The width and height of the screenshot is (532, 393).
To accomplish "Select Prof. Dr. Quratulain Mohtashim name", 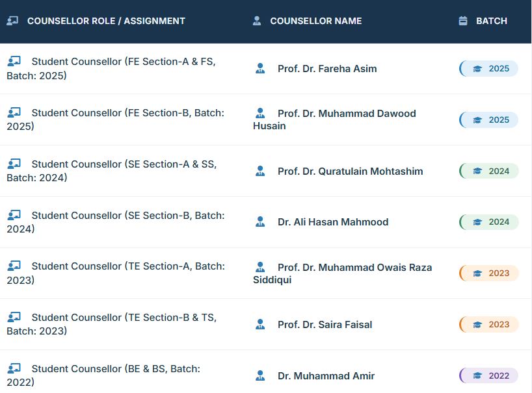I will coord(350,171).
